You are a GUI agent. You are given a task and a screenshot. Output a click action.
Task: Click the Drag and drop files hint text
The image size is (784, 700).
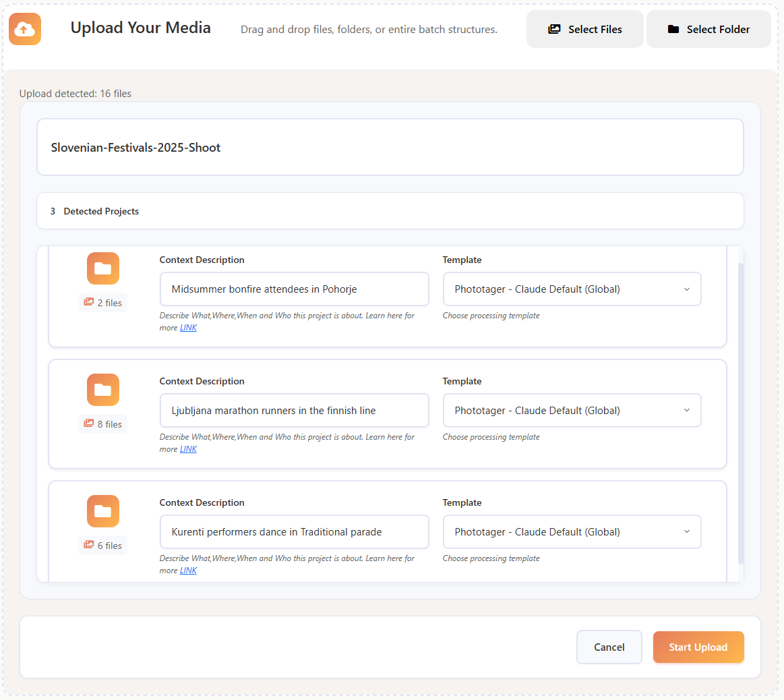369,30
